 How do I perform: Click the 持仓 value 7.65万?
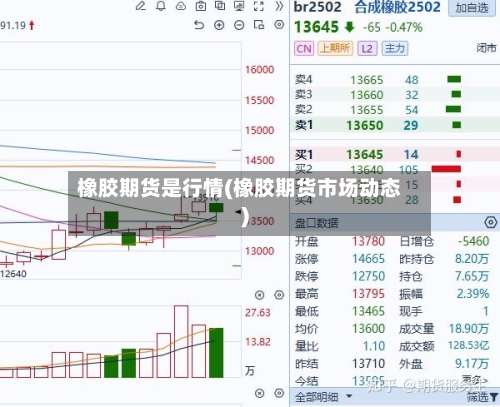point(472,276)
